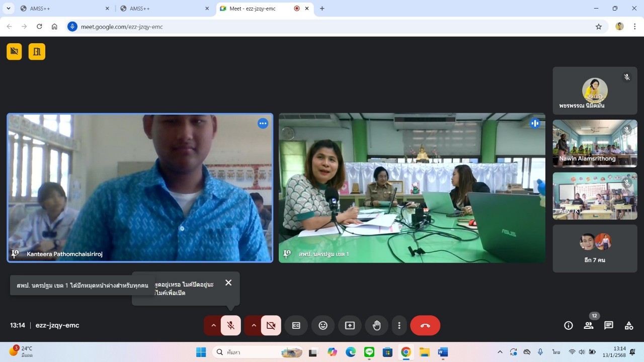
Task: Click the first yellow extension icon top-left
Action: tap(14, 51)
